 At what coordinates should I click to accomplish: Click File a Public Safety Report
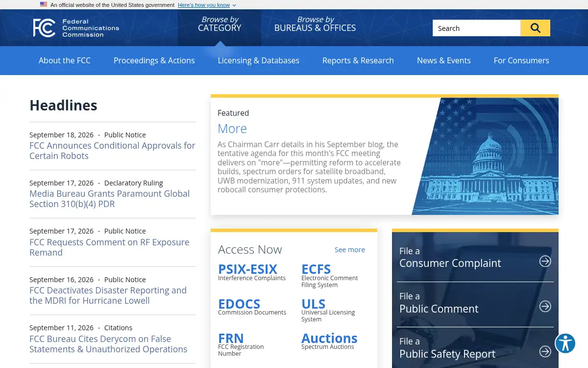pyautogui.click(x=475, y=348)
